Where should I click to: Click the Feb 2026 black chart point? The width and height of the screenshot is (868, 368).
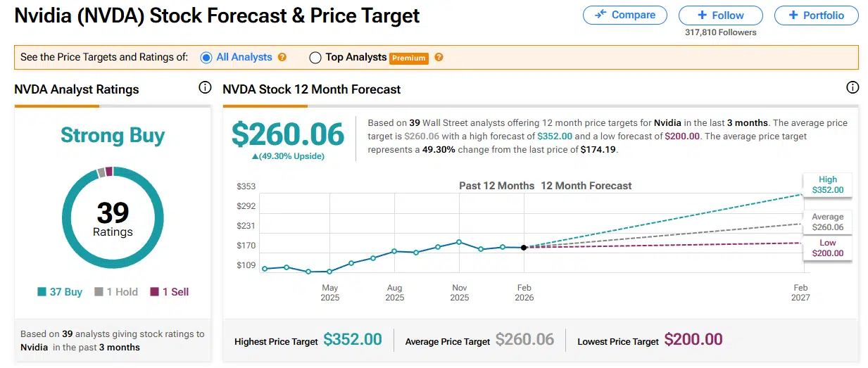(524, 248)
